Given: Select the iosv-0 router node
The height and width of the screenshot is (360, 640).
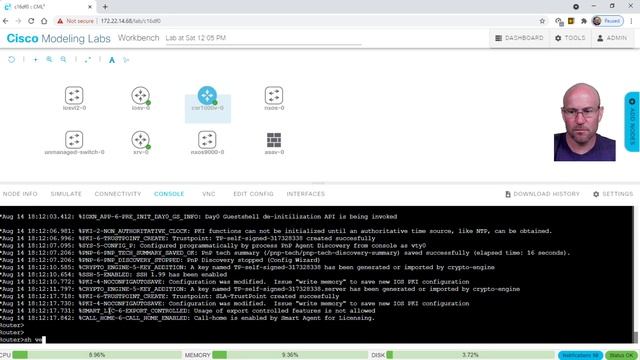Looking at the screenshot, I should point(140,96).
